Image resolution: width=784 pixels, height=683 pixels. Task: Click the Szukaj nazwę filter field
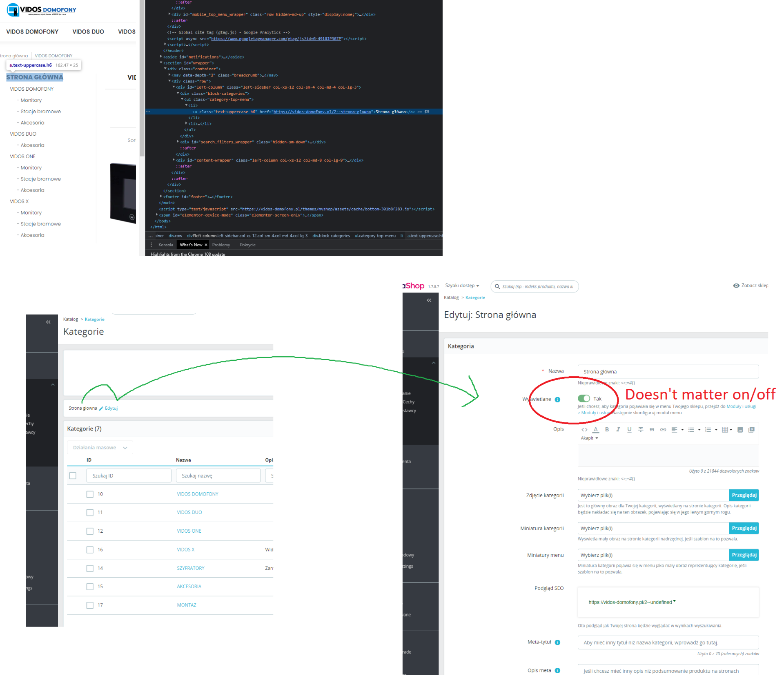pyautogui.click(x=218, y=476)
